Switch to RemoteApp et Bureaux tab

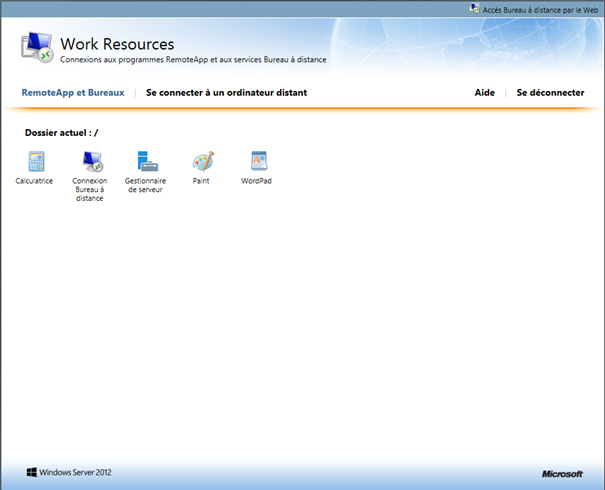click(73, 93)
